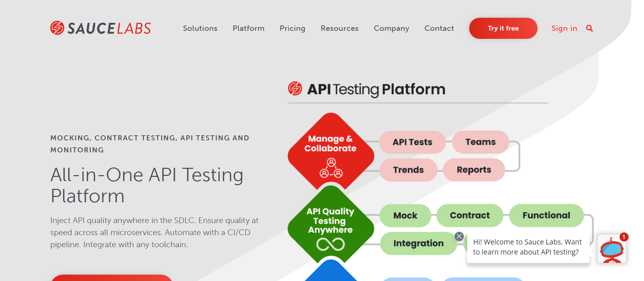644x281 pixels.
Task: Click the Manage & Collaborate diamond
Action: point(331,152)
